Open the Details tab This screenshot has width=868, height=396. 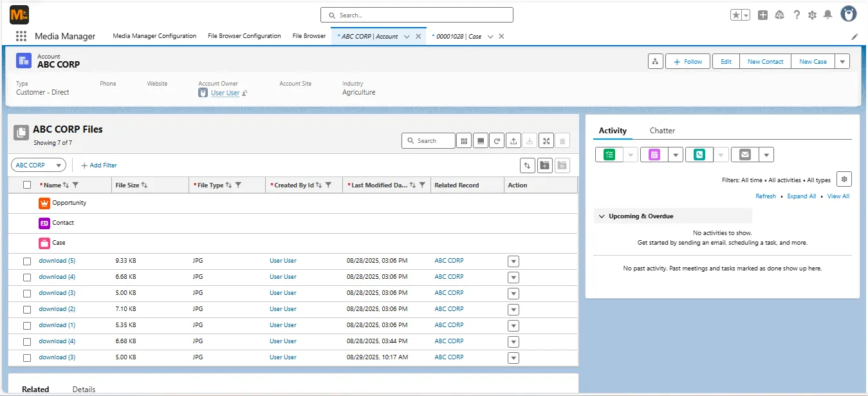(84, 390)
